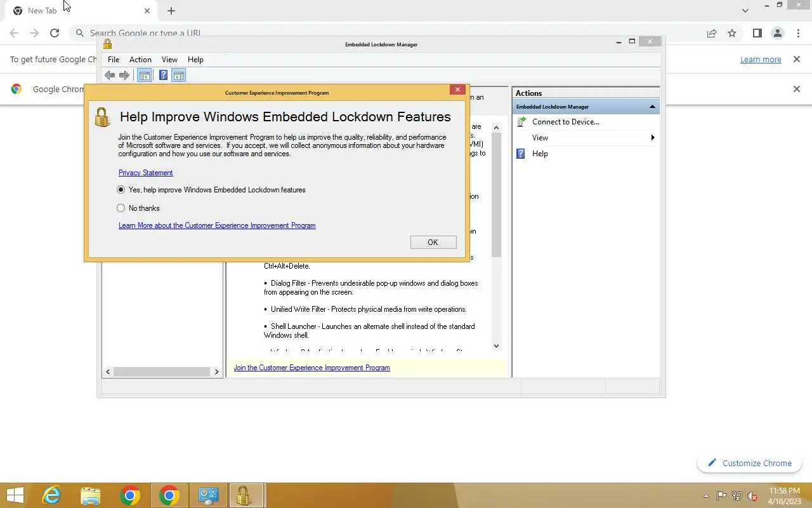This screenshot has width=812, height=508.
Task: Click Join the Customer Experience Improvement Program link
Action: 311,368
